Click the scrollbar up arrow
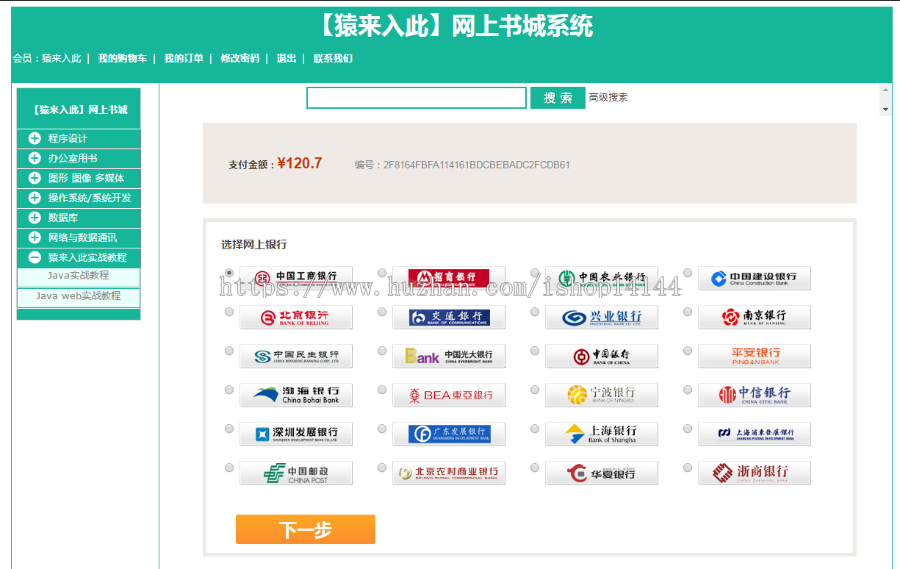900x569 pixels. [x=885, y=90]
